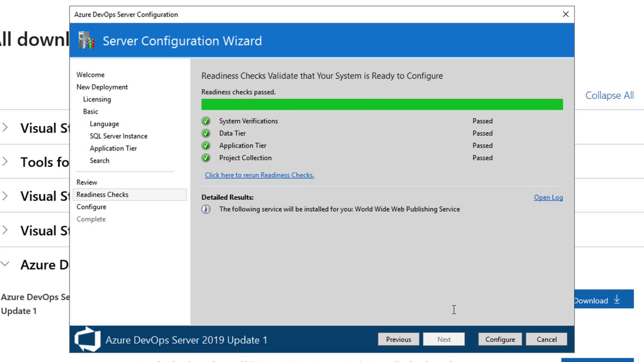Click the download arrow icon
Viewport: 644px width, 362px height.
617,299
